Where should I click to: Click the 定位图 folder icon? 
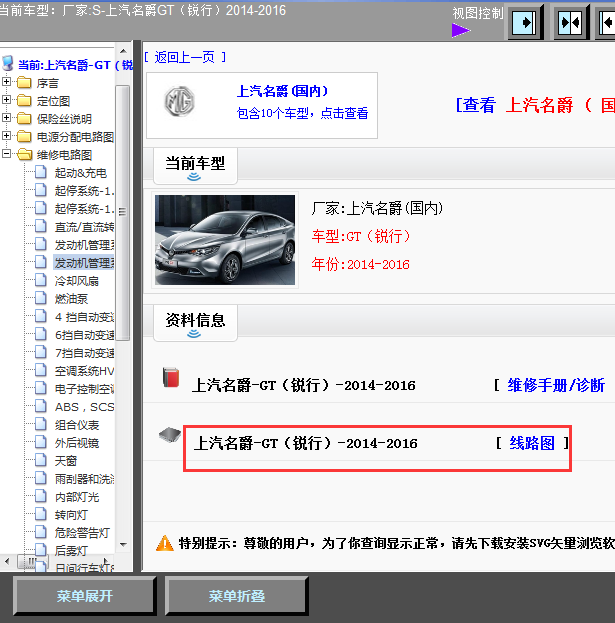24,100
